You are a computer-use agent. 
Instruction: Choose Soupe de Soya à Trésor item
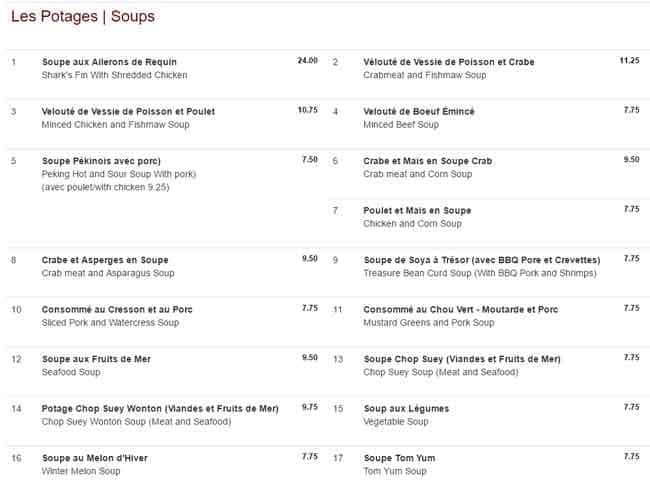(x=481, y=260)
